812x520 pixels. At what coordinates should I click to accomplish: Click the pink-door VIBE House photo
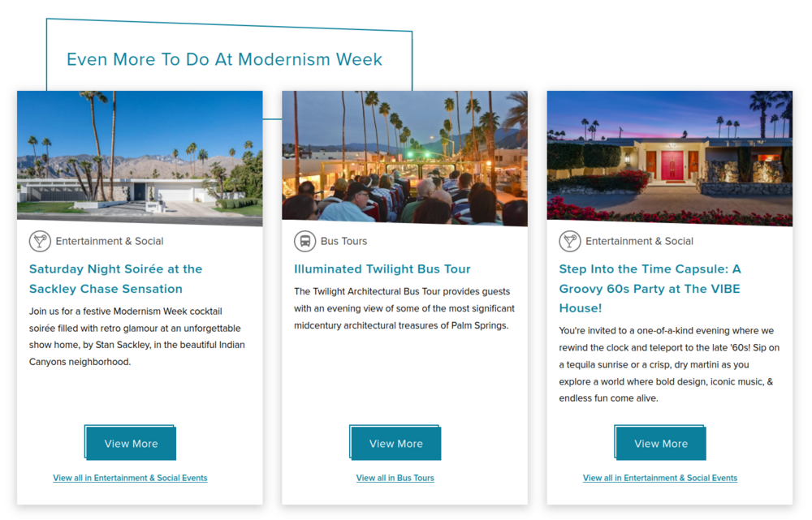pos(669,158)
